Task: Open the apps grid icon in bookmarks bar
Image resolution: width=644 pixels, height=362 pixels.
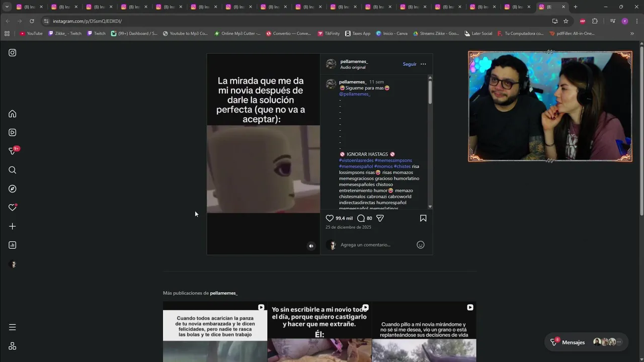Action: pos(7,34)
